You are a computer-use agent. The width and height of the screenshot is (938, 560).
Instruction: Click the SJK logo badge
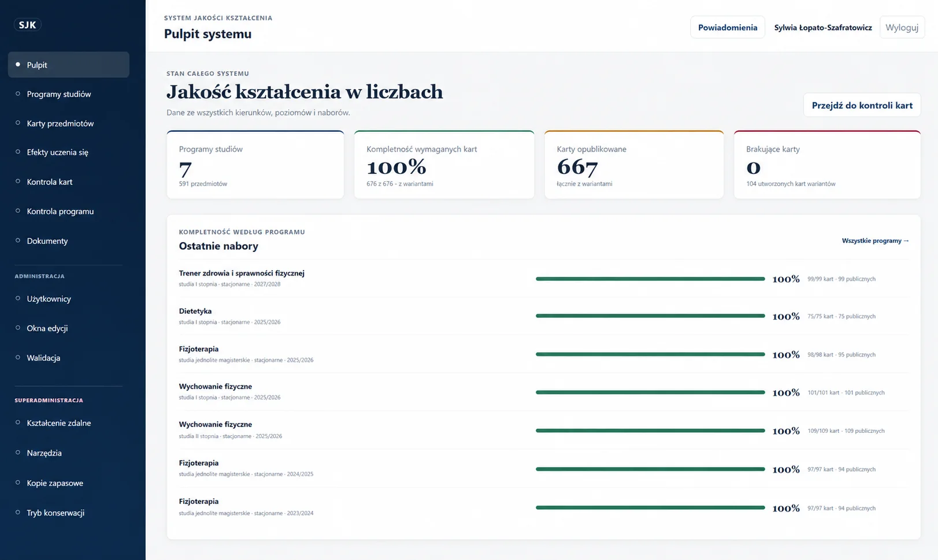pos(27,25)
